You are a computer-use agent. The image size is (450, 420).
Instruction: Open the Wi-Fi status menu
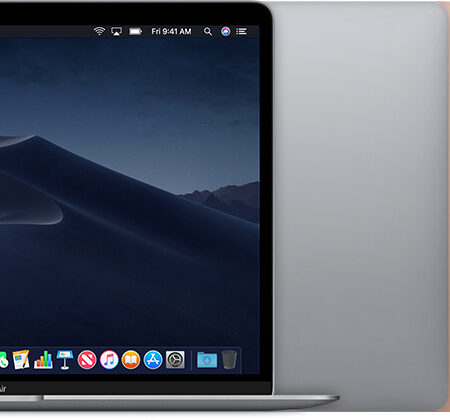tap(99, 31)
